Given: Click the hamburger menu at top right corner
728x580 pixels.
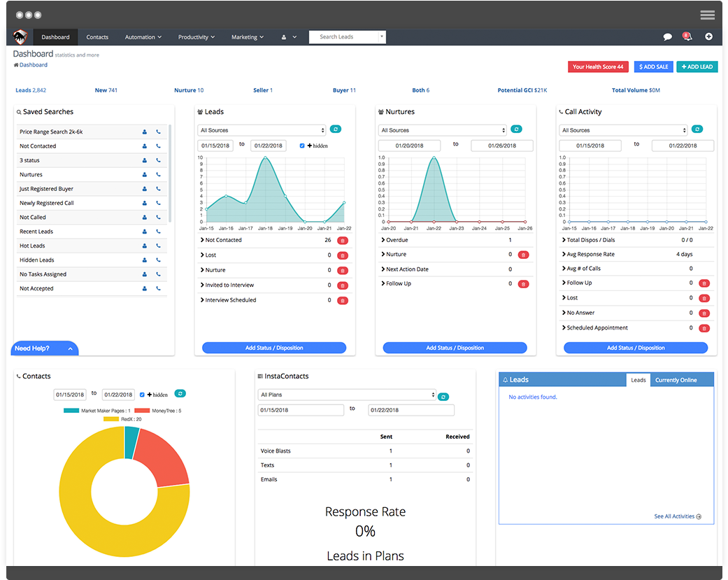Looking at the screenshot, I should click(707, 14).
